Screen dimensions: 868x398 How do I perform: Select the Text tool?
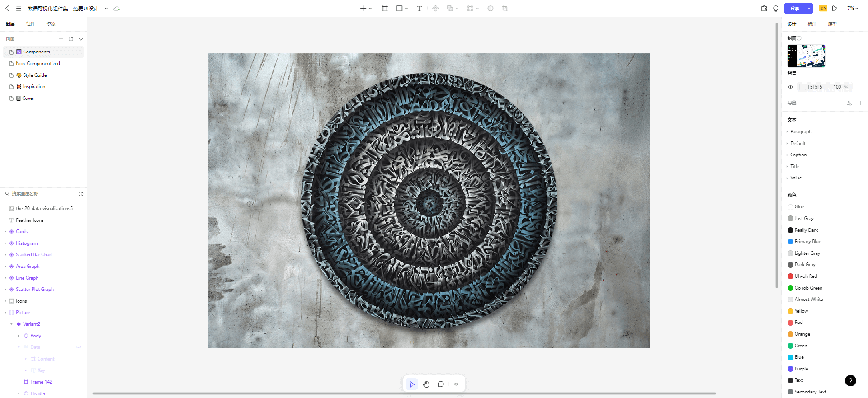point(419,8)
